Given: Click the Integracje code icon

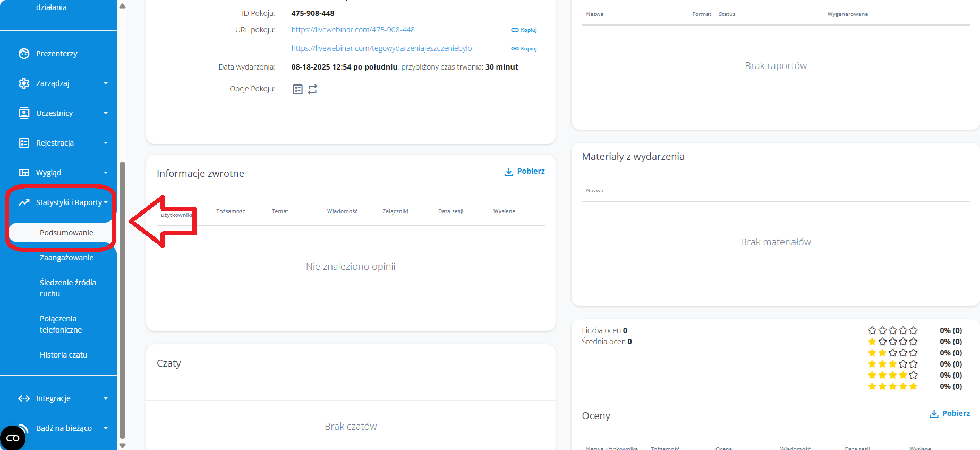Looking at the screenshot, I should pyautogui.click(x=24, y=398).
